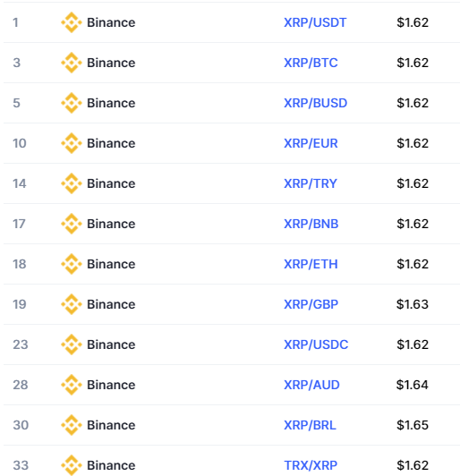
Task: Click the Binance logo in row 28
Action: (x=72, y=385)
